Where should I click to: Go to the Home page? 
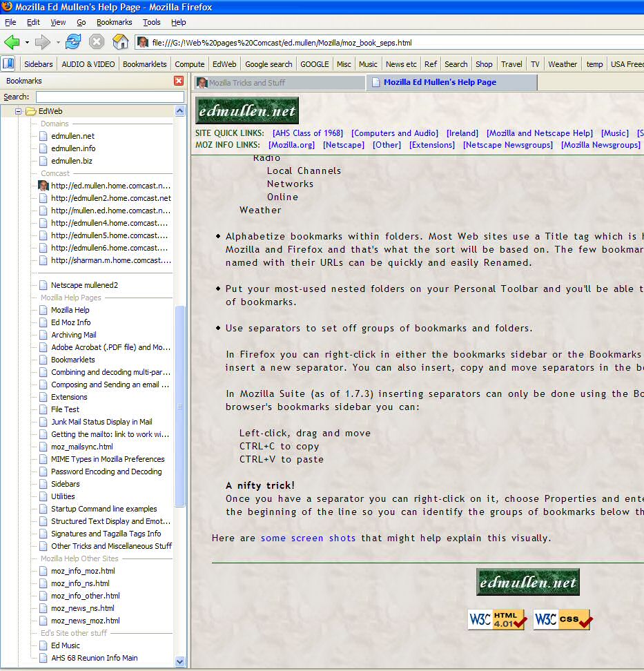click(120, 42)
